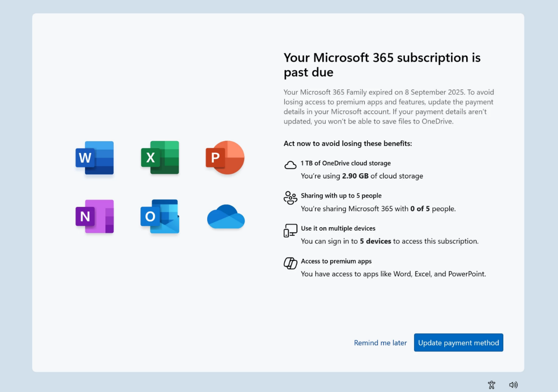
Task: Click the Copilot icon beside premium apps
Action: (290, 263)
